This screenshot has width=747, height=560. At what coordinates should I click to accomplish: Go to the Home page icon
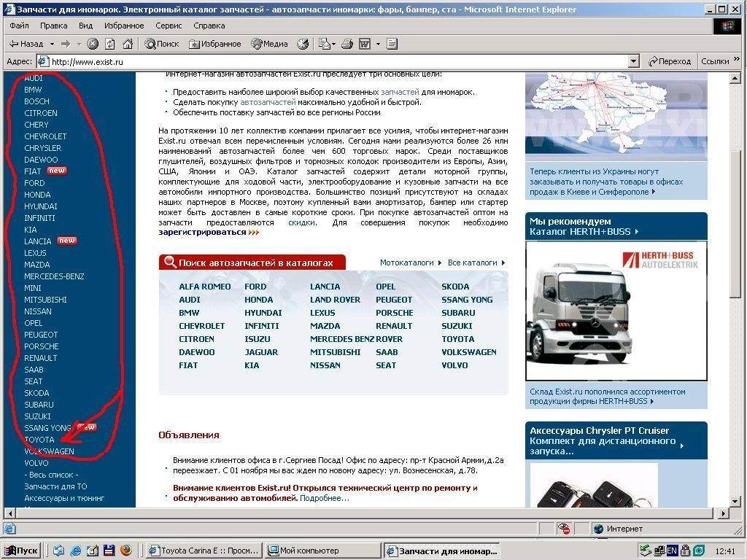pyautogui.click(x=128, y=44)
